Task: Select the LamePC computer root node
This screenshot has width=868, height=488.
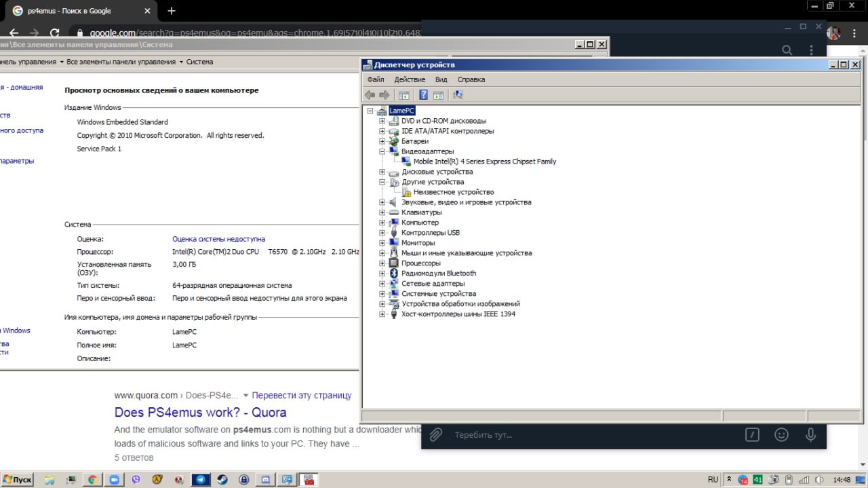Action: 401,111
